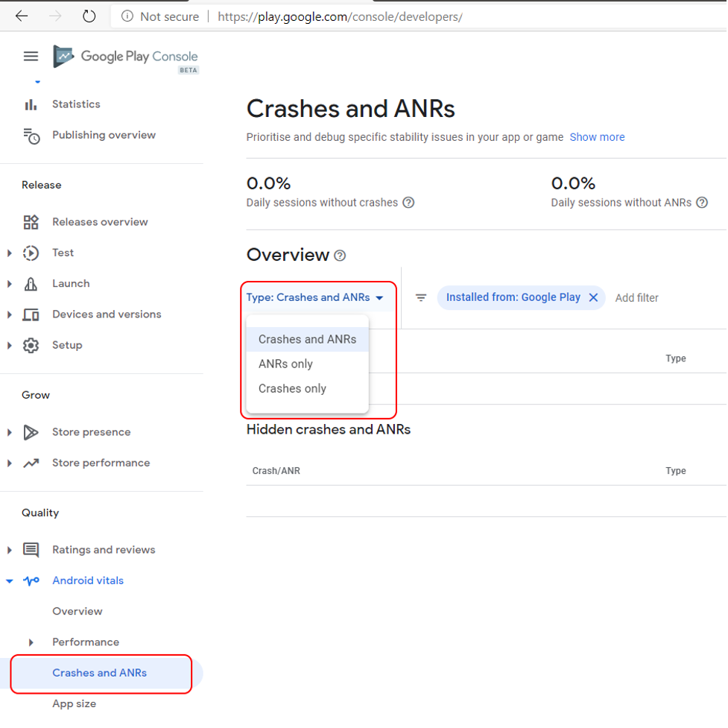Click the help icon next to Overview heading
This screenshot has width=728, height=728.
(340, 256)
